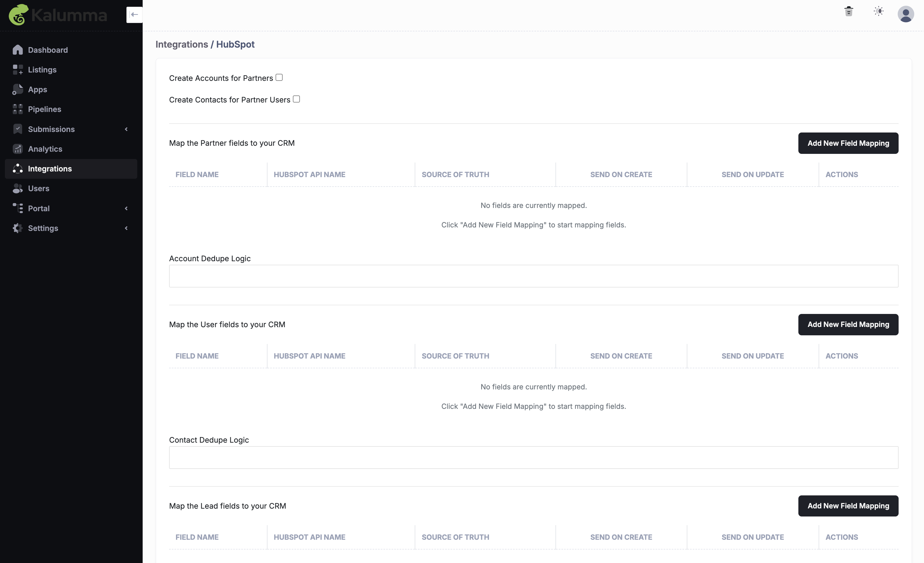Click the Account Dedupe Logic label
924x563 pixels.
click(x=210, y=259)
